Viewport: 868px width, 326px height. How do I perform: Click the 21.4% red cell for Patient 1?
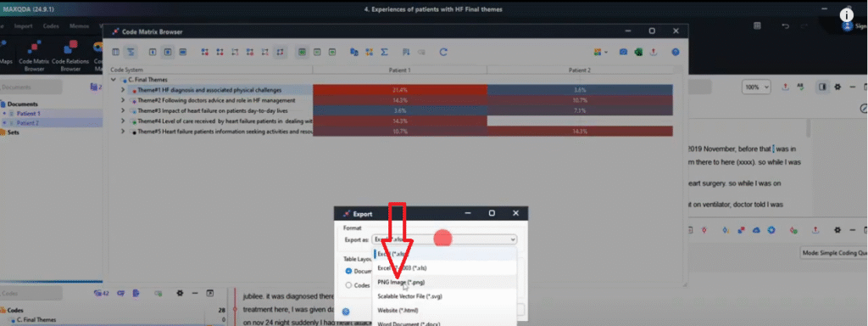click(400, 90)
